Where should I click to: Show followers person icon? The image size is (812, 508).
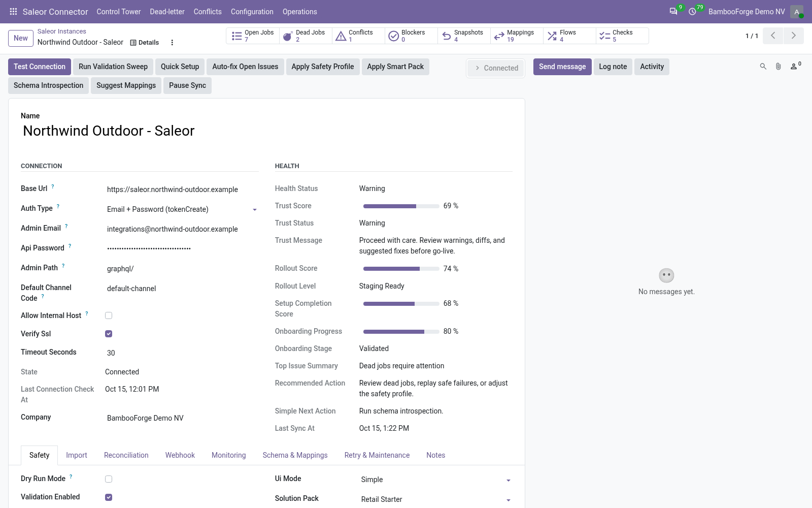coord(795,66)
